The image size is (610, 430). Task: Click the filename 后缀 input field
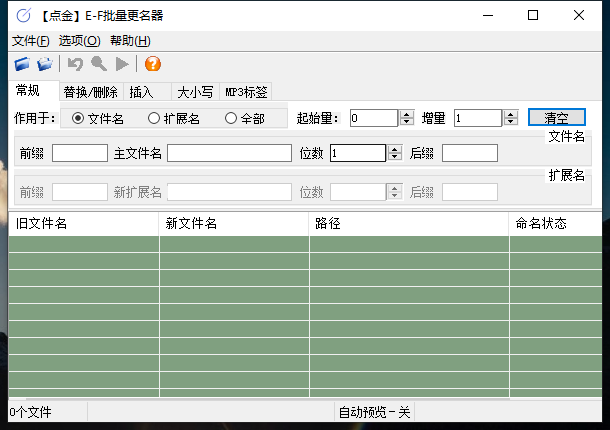(x=470, y=153)
